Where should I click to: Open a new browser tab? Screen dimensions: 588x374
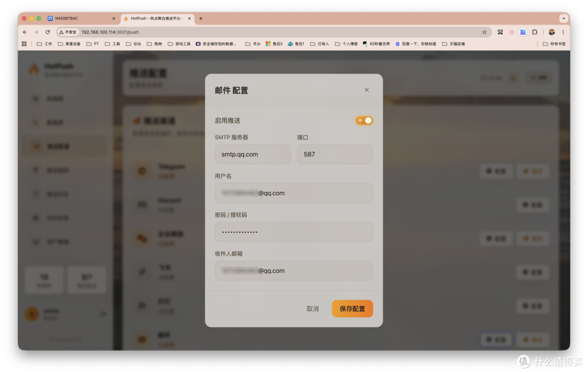(200, 19)
